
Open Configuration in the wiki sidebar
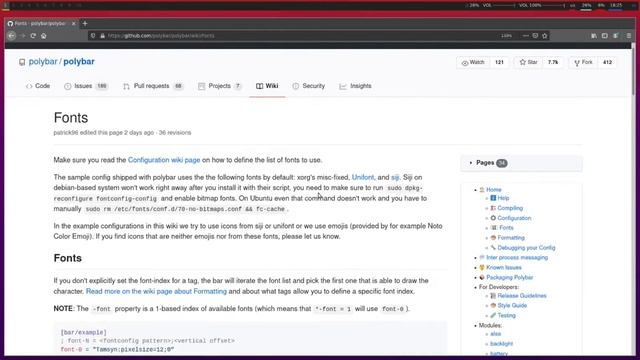(x=514, y=218)
